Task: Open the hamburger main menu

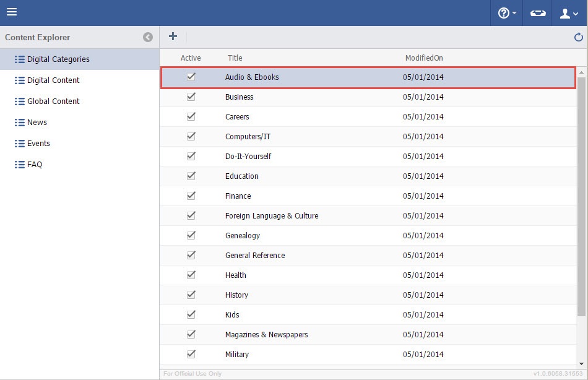Action: pos(12,12)
